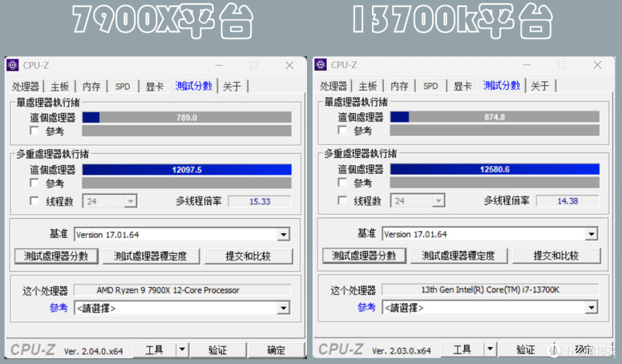Image resolution: width=622 pixels, height=364 pixels.
Task: Click version text Ver. 2.03.0.x64
Action: [401, 351]
